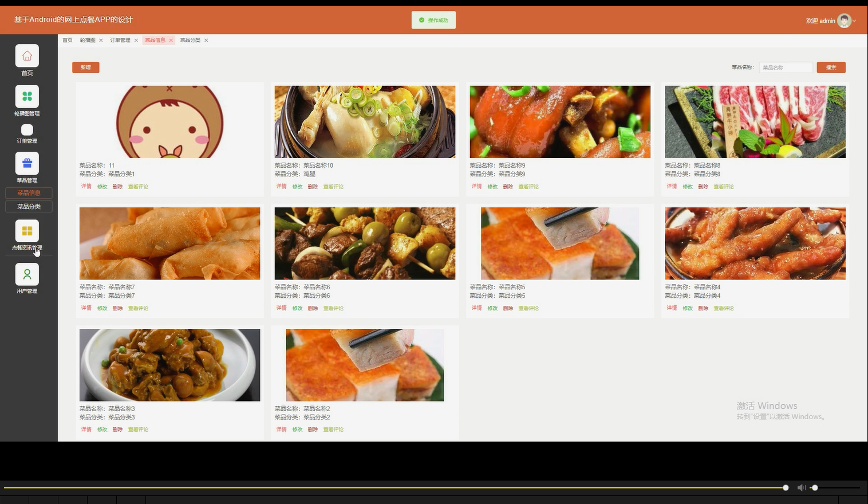Click the 新增 button to add a dish
This screenshot has height=504, width=868.
[x=85, y=67]
